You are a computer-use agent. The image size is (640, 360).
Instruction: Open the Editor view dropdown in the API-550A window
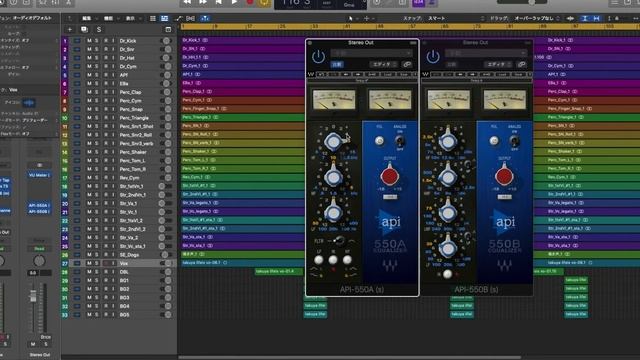384,64
